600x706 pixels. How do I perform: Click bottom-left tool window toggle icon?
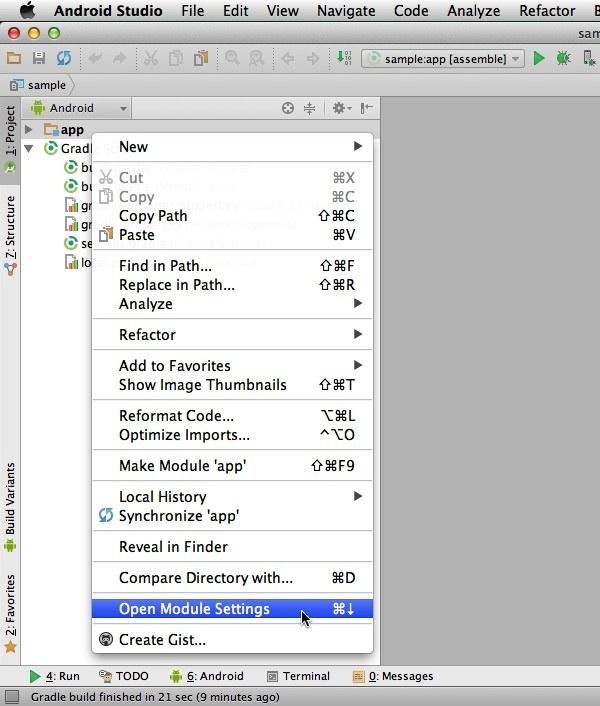pyautogui.click(x=12, y=697)
